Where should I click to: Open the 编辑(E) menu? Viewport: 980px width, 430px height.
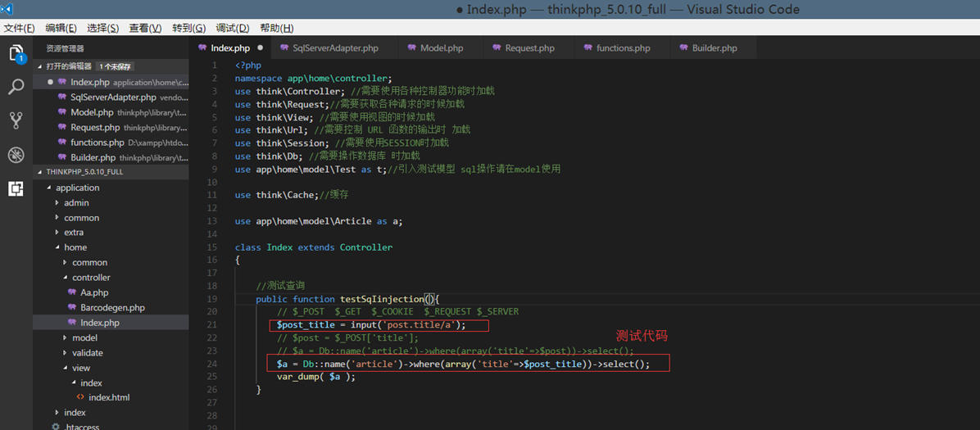[61, 28]
